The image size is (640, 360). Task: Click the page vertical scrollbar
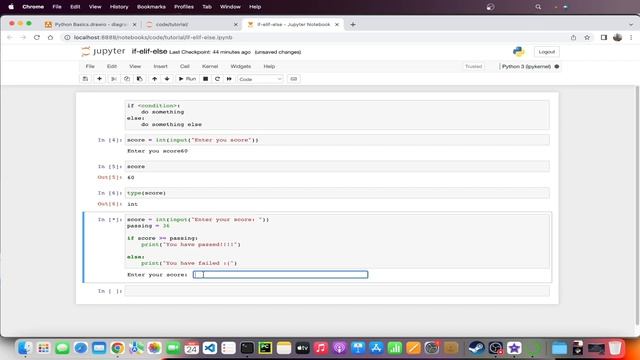(x=637, y=206)
